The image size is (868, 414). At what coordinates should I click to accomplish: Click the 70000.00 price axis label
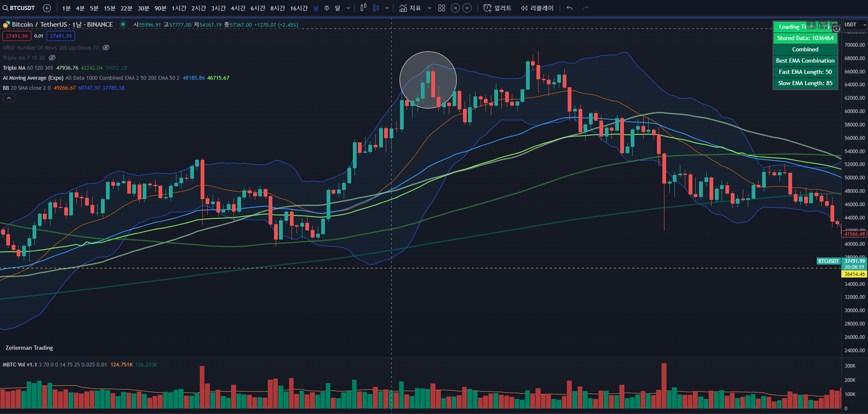(x=854, y=45)
